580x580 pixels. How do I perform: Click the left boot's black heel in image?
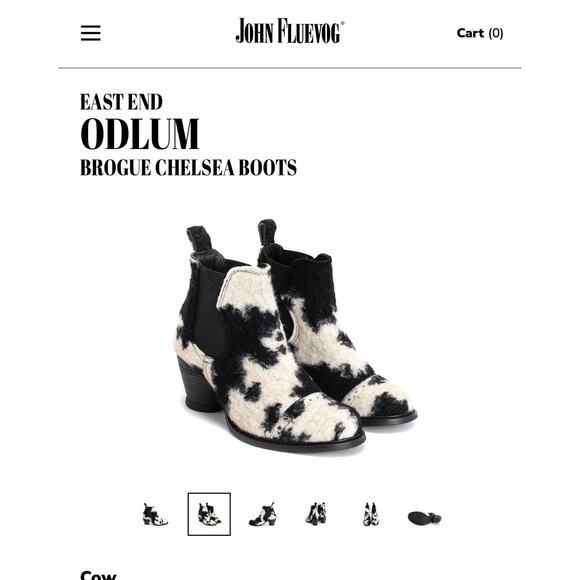pyautogui.click(x=196, y=385)
